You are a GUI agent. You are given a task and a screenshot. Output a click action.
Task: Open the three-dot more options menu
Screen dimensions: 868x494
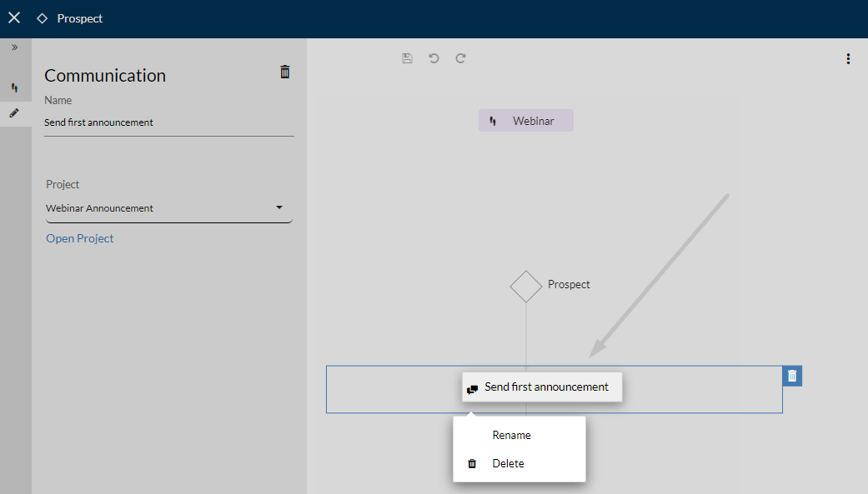click(848, 58)
